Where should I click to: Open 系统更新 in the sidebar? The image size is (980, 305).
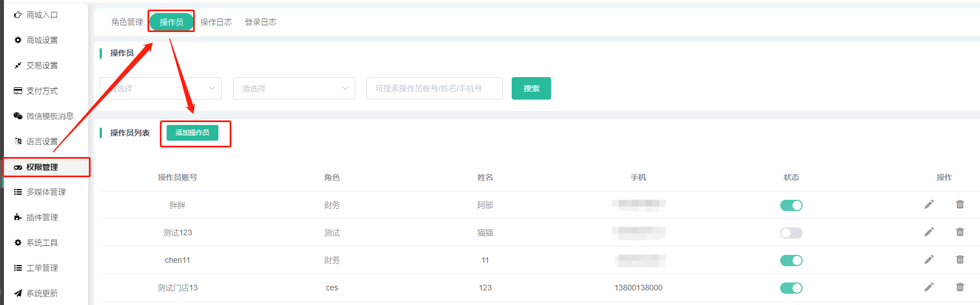point(42,293)
